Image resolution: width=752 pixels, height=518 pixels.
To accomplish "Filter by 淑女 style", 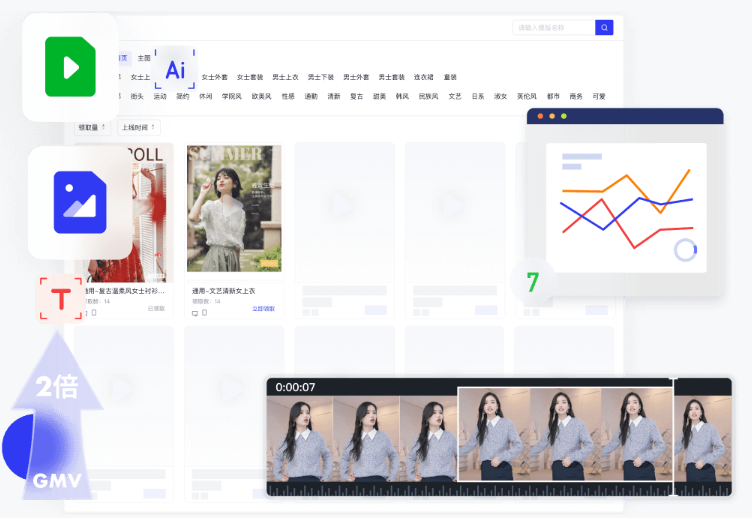I will click(501, 96).
